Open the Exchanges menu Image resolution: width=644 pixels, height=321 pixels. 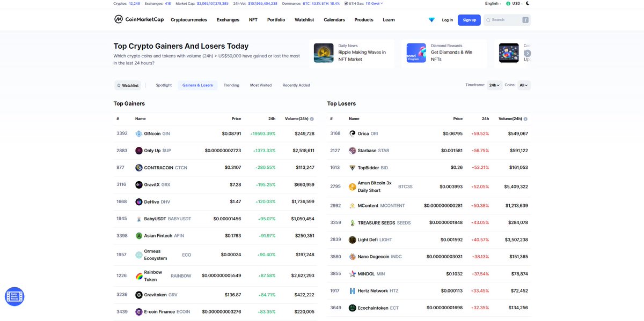(228, 20)
